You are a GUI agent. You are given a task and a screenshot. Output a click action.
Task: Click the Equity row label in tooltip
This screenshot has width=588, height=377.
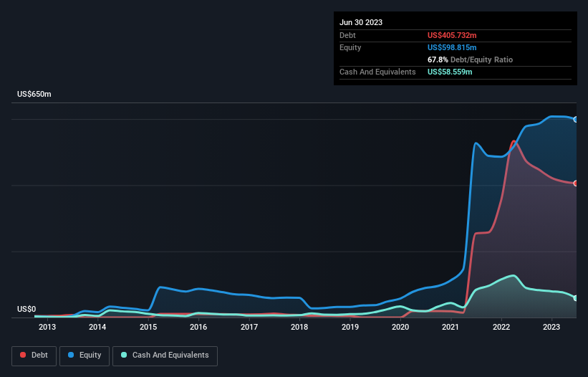(350, 47)
